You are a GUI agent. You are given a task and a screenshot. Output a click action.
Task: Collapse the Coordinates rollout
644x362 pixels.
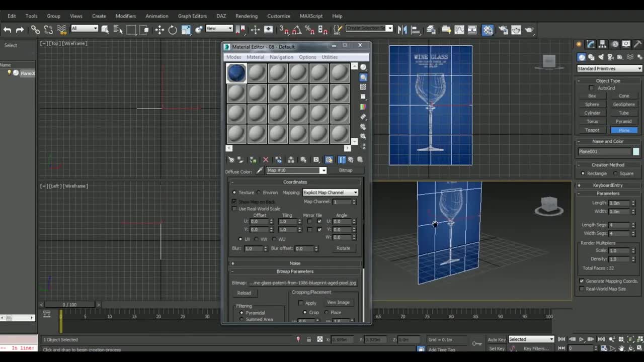(x=295, y=182)
